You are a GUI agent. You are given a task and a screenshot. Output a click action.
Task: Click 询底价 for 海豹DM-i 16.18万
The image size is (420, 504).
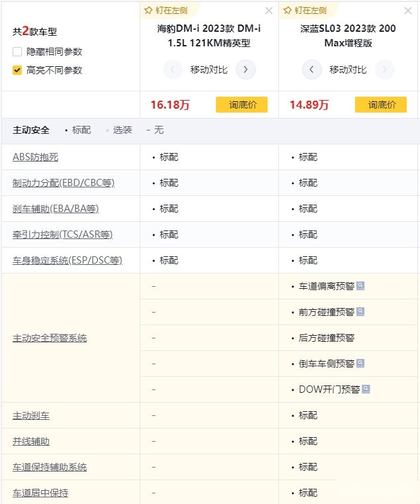click(x=242, y=105)
